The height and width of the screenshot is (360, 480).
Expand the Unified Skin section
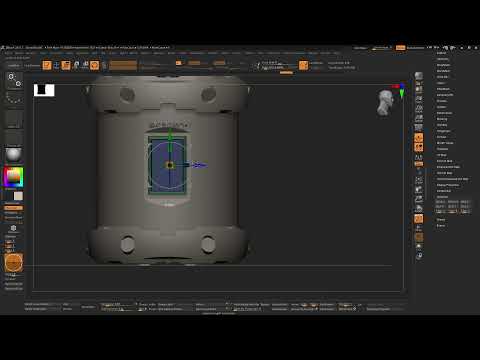coord(444,191)
